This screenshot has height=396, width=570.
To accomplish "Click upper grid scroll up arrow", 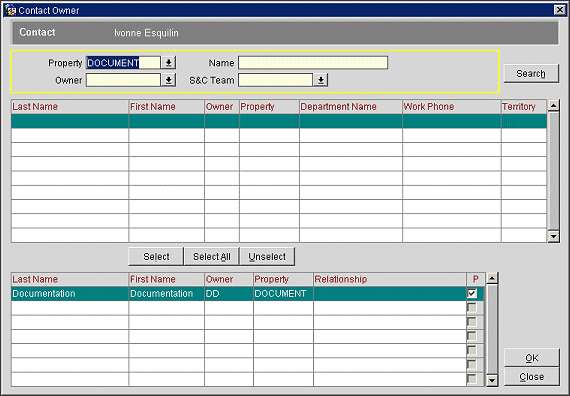I will point(554,106).
